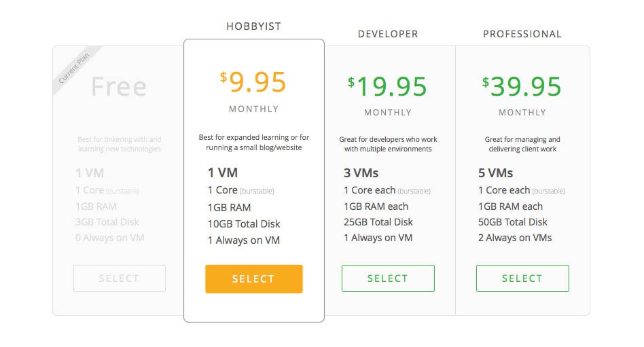Image resolution: width=644 pixels, height=347 pixels.
Task: Click the 2 Always on VMs line
Action: point(515,238)
